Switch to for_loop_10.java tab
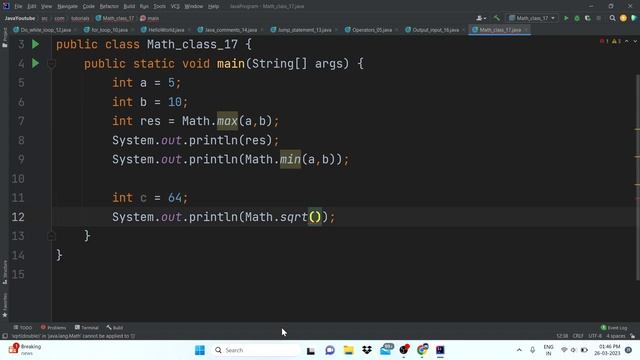 point(109,30)
